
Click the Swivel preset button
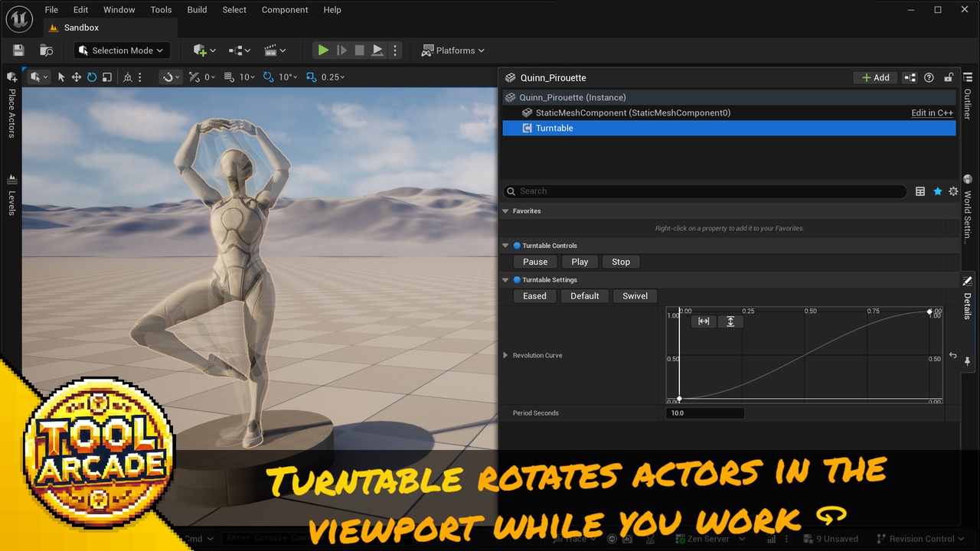pyautogui.click(x=635, y=296)
